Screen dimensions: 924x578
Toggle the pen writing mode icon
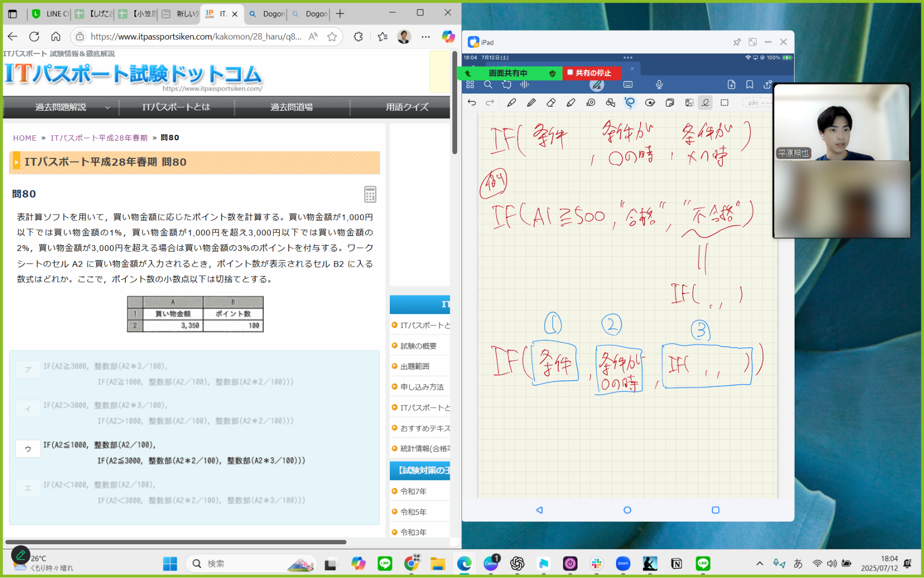597,85
